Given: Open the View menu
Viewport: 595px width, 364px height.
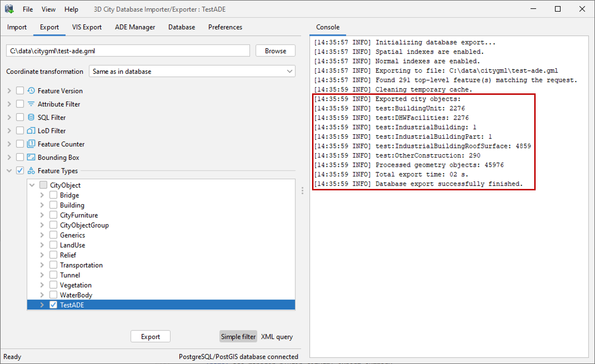Looking at the screenshot, I should 48,9.
